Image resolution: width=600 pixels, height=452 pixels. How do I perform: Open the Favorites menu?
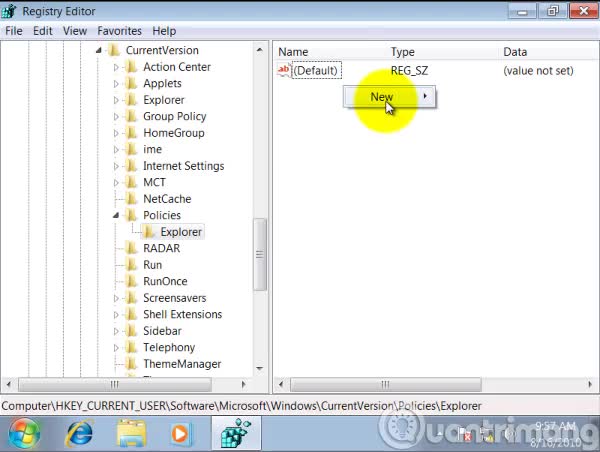point(119,31)
